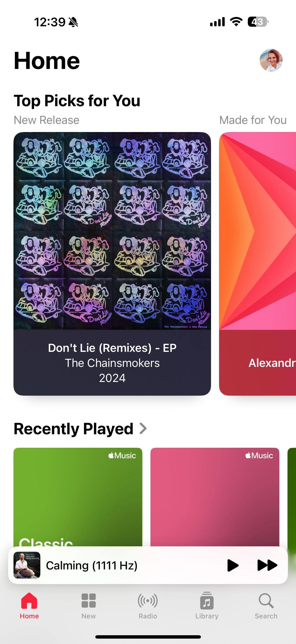This screenshot has width=296, height=644.
Task: Play Calming (1111 Hz) track
Action: coord(233,565)
